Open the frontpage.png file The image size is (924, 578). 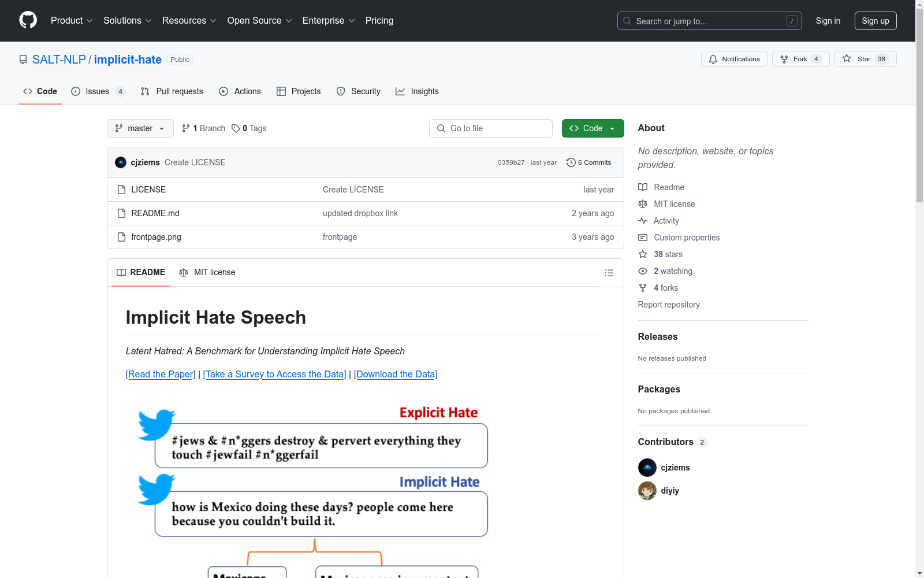click(157, 237)
